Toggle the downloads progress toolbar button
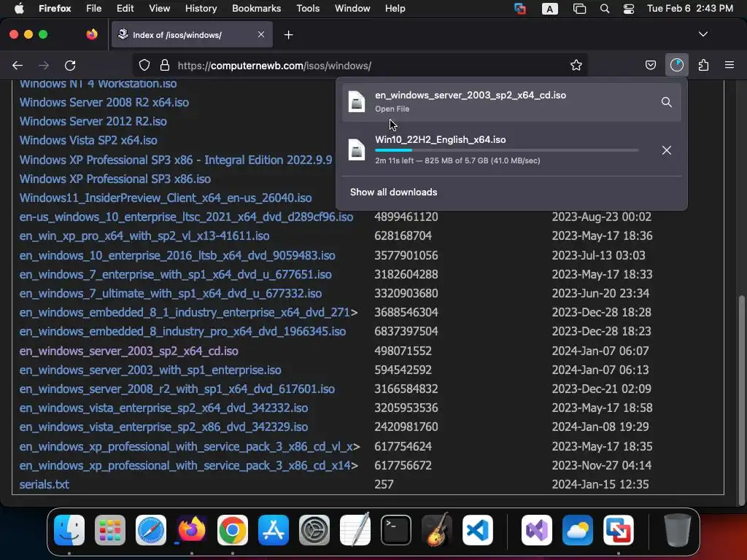 pyautogui.click(x=676, y=65)
